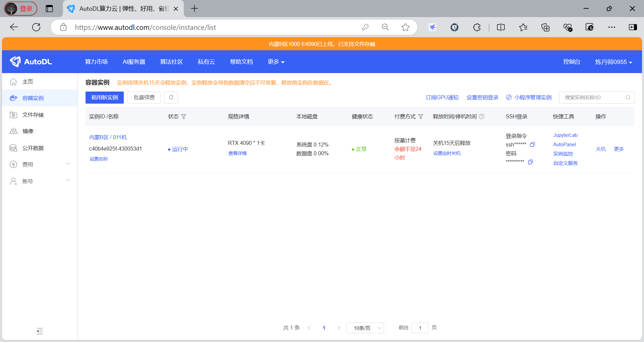Open the 炼丹师0955 account dropdown
The image size is (644, 342).
[x=613, y=62]
